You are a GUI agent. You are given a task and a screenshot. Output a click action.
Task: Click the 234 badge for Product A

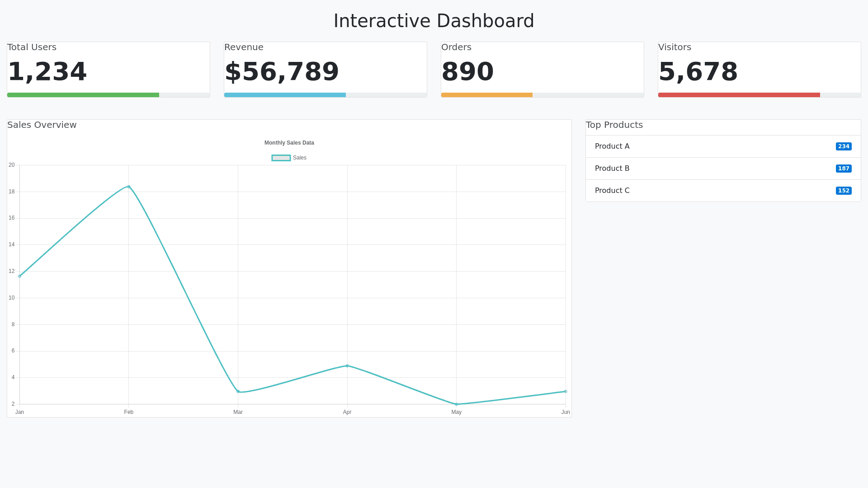click(844, 146)
